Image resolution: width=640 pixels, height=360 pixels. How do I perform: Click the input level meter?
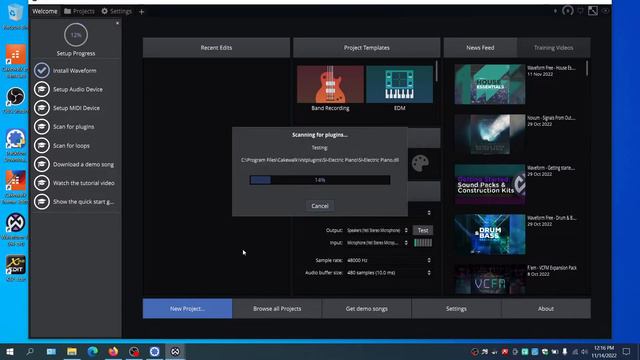(423, 243)
